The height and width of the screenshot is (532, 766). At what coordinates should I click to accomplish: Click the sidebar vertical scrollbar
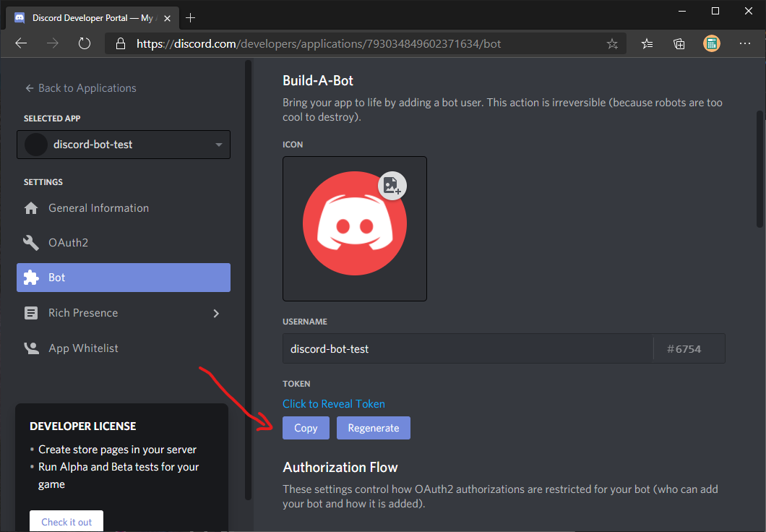[x=248, y=280]
